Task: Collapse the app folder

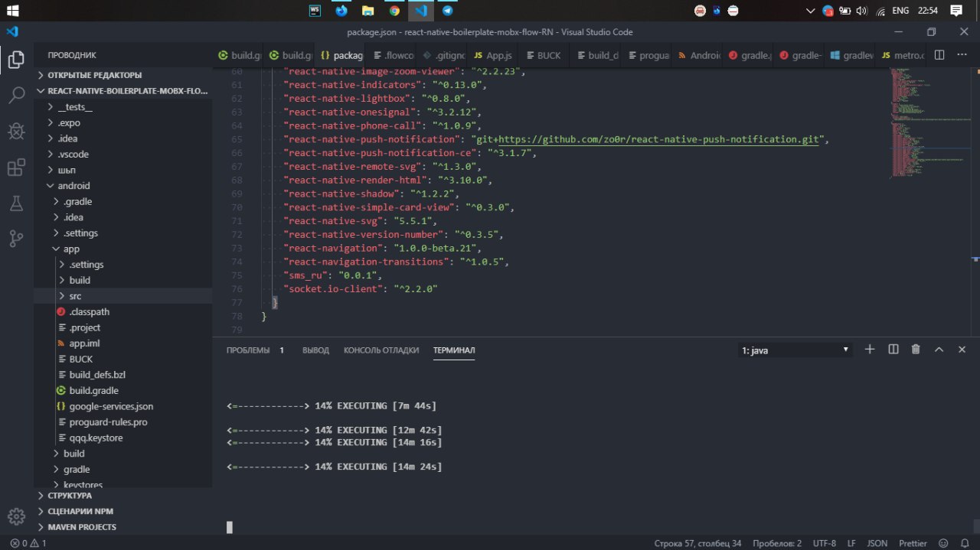Action: (x=122, y=249)
